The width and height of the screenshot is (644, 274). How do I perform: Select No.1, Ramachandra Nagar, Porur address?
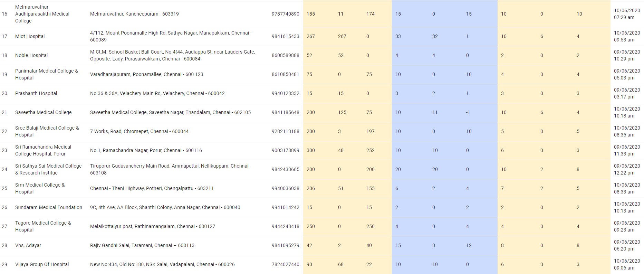(x=146, y=150)
